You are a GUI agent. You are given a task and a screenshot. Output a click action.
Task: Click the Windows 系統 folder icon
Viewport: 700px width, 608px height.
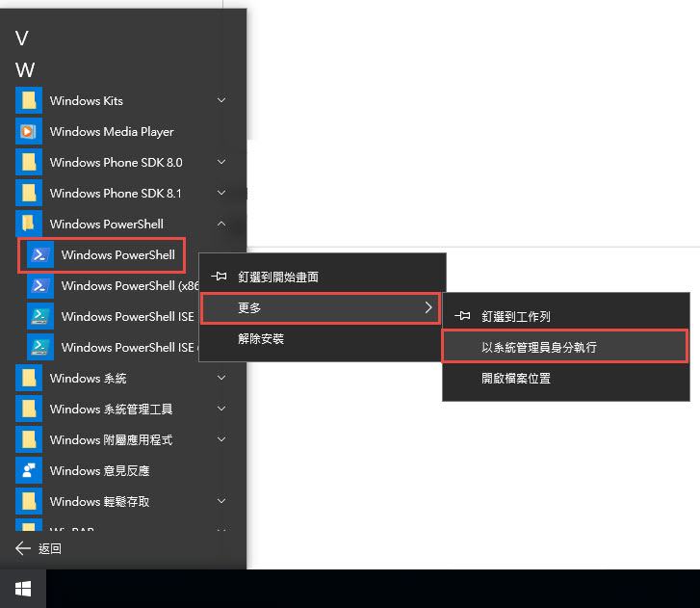[x=29, y=378]
